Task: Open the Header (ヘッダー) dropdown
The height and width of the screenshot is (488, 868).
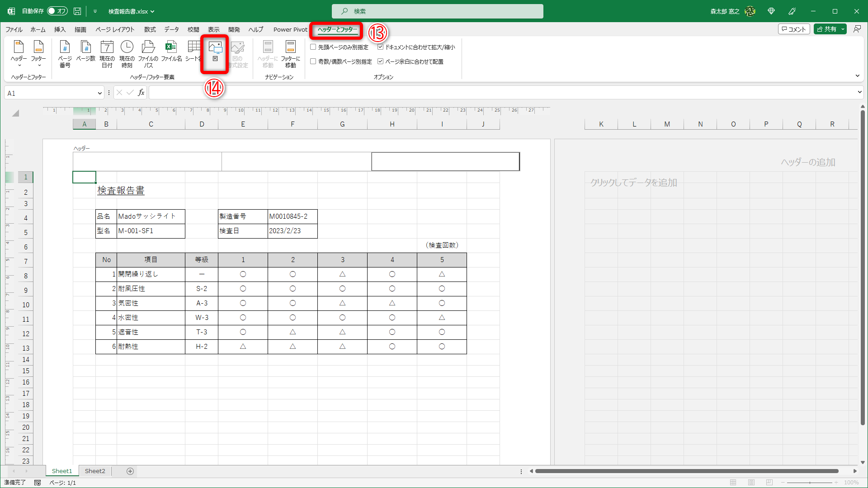Action: pyautogui.click(x=19, y=53)
